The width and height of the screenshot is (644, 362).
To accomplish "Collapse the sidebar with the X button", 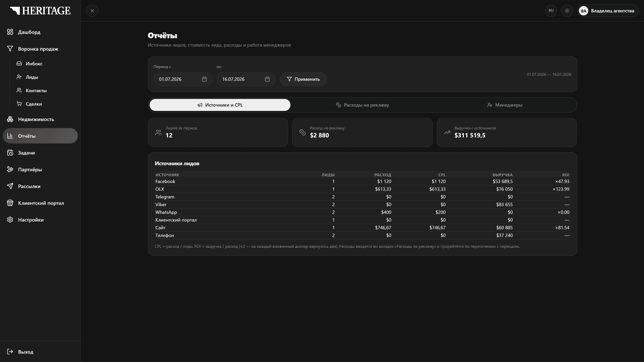I will [x=92, y=11].
